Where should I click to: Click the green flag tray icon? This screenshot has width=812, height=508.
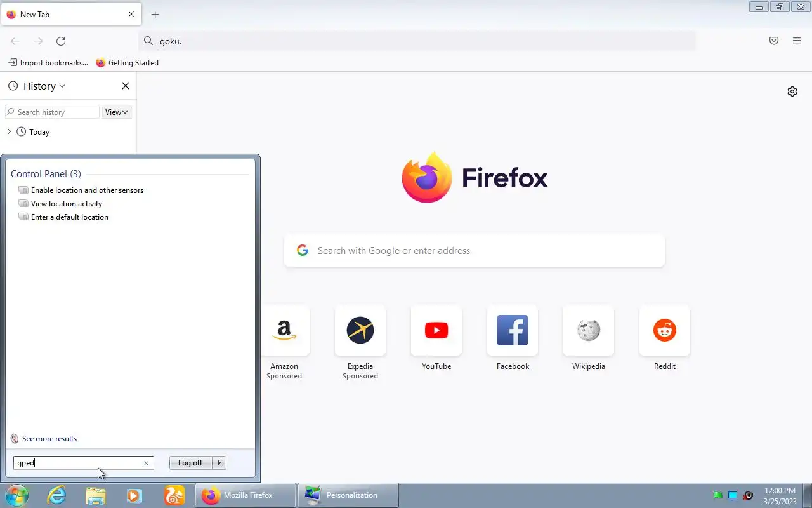717,495
